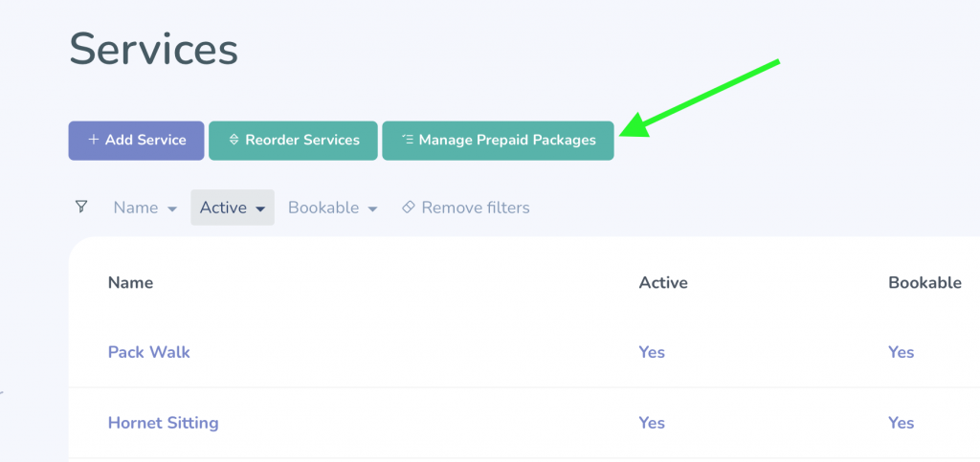Click the Reorder Services button

tap(293, 141)
